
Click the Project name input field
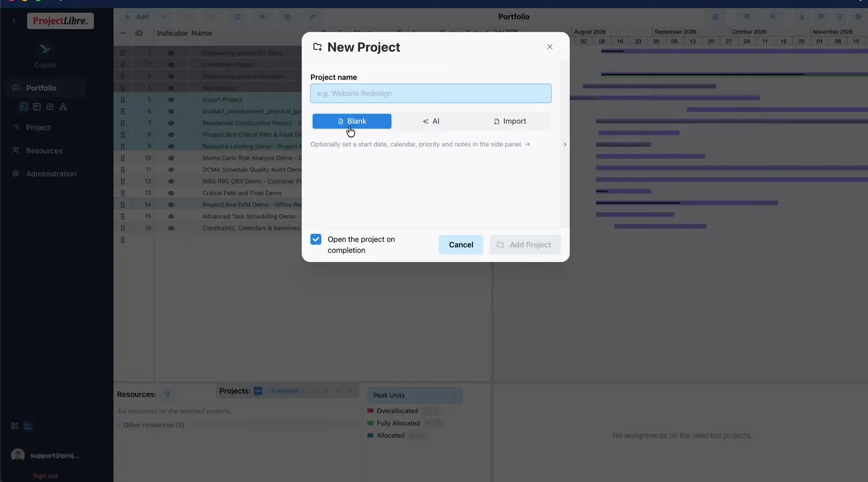tap(431, 93)
